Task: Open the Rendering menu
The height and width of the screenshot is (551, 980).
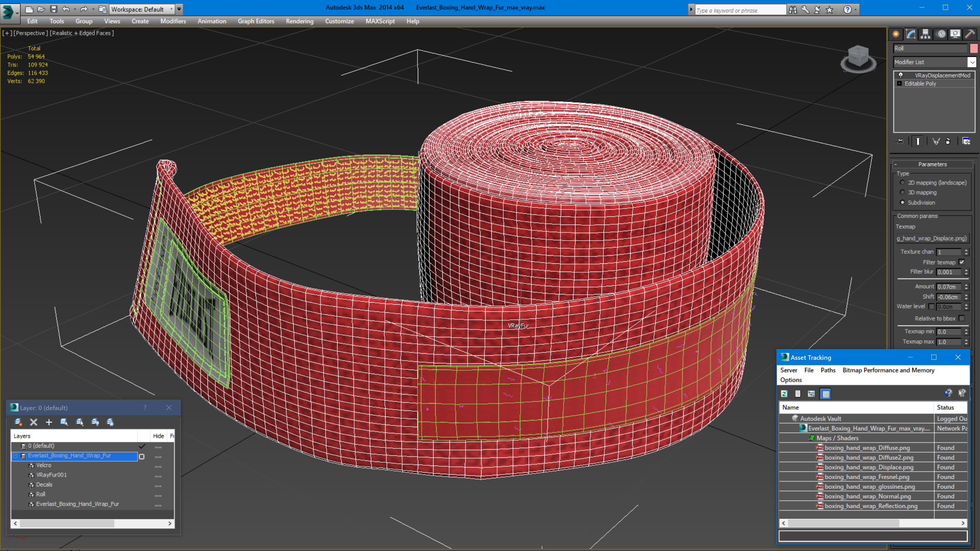Action: pyautogui.click(x=299, y=21)
